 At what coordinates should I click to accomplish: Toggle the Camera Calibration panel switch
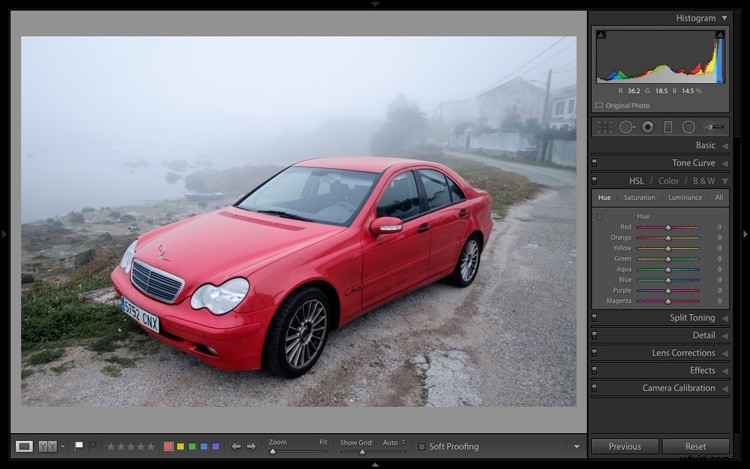click(594, 388)
